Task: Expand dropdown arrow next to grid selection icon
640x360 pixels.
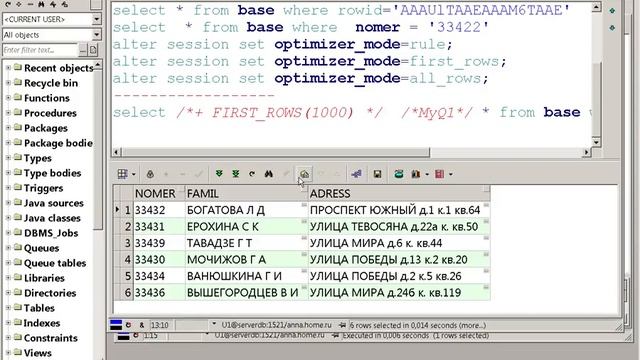Action: tap(133, 174)
